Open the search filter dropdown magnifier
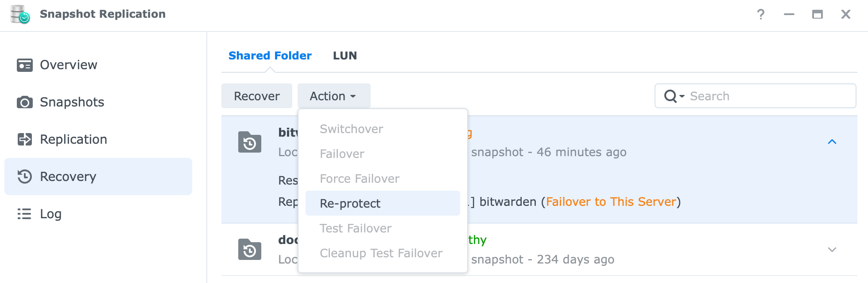 (674, 96)
